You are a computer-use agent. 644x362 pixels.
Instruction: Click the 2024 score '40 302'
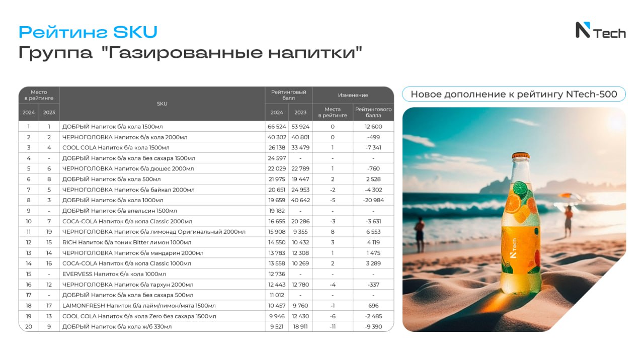pos(277,137)
